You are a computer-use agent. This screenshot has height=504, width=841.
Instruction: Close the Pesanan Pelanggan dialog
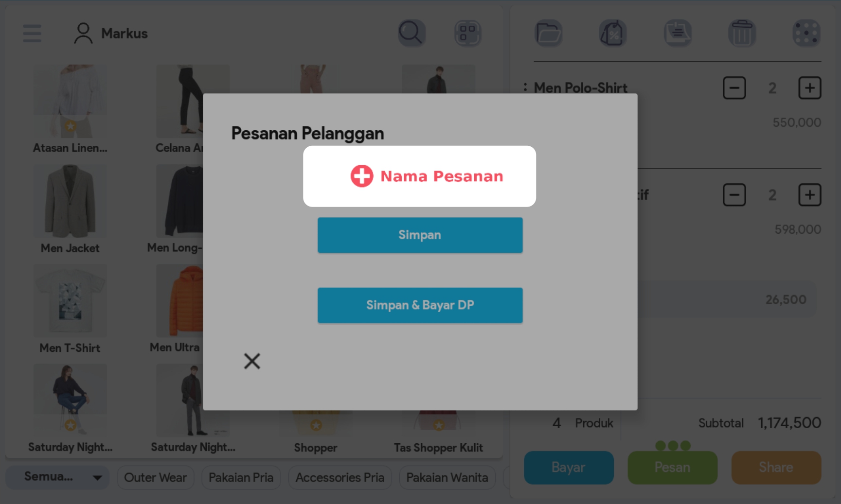click(x=252, y=361)
